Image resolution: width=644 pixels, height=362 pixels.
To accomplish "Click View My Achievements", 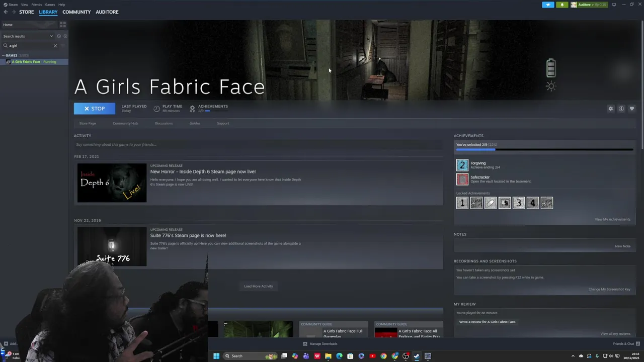I will [612, 219].
